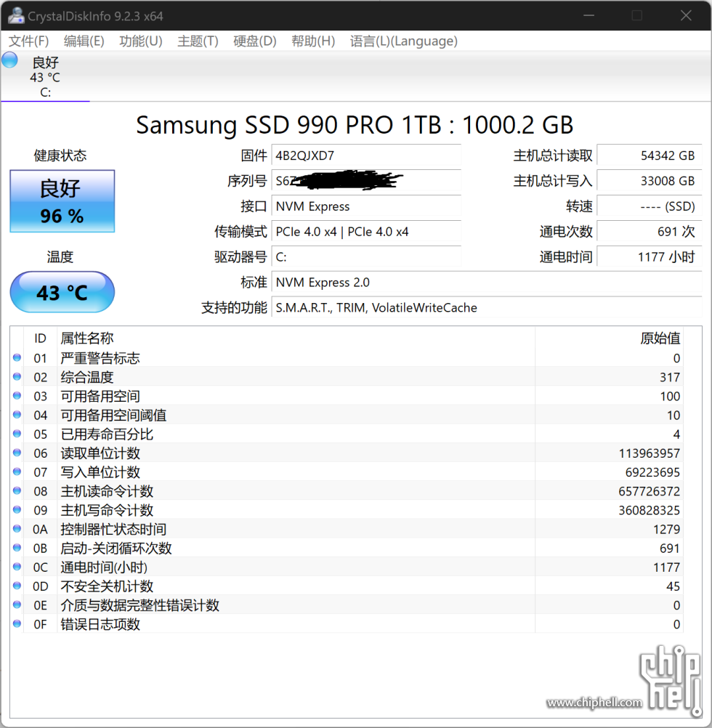This screenshot has height=728, width=712.
Task: Click host total writes value 33008 GB
Action: [650, 181]
